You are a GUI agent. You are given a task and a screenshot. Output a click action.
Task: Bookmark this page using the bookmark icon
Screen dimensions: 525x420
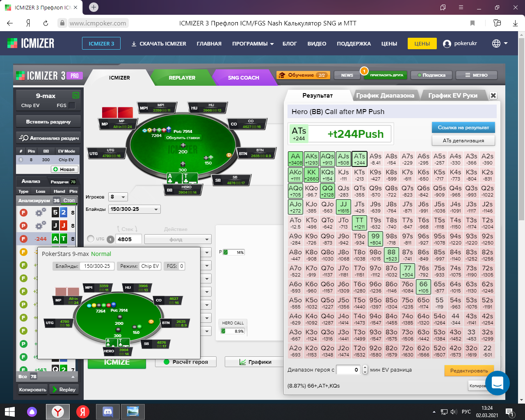(472, 23)
